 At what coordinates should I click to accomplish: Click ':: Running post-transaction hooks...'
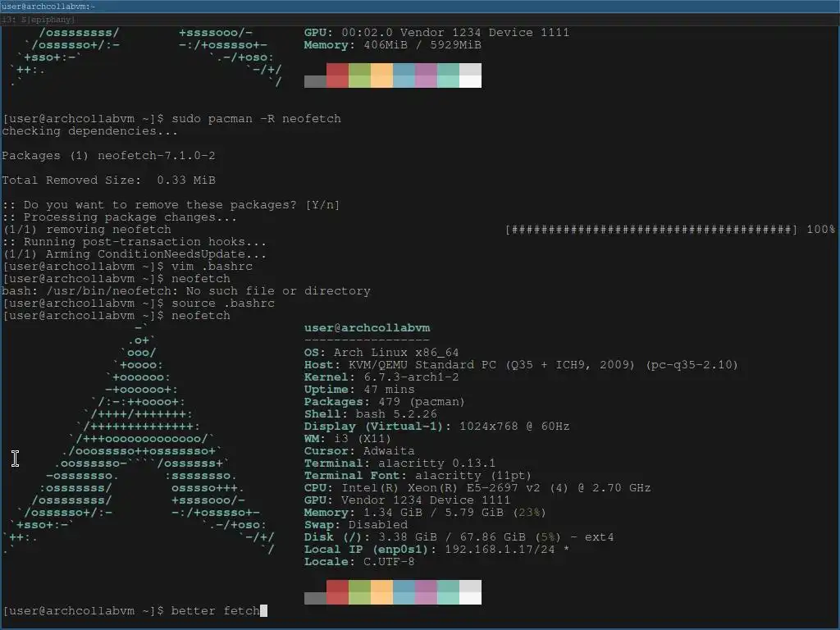click(134, 242)
